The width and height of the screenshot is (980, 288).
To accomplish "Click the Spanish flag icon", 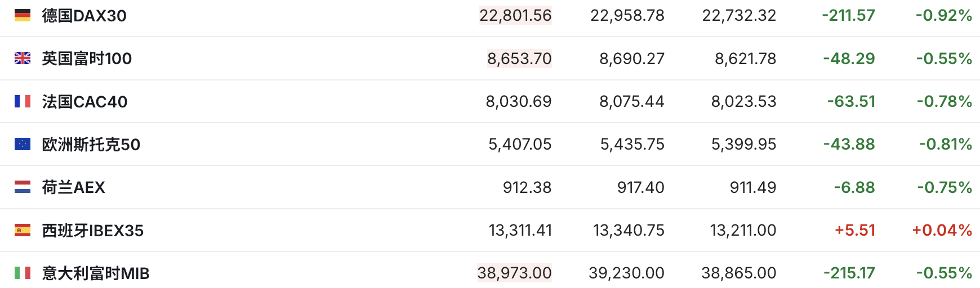I will [x=23, y=230].
